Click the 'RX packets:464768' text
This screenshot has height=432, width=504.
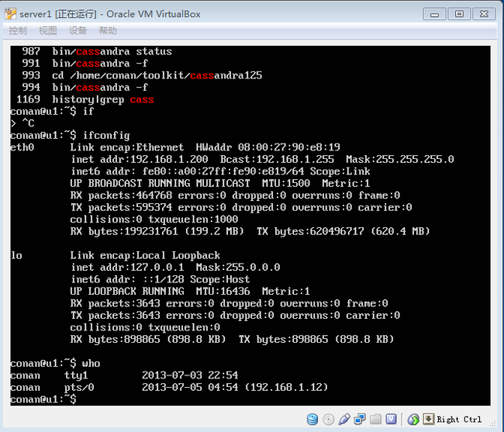[121, 195]
